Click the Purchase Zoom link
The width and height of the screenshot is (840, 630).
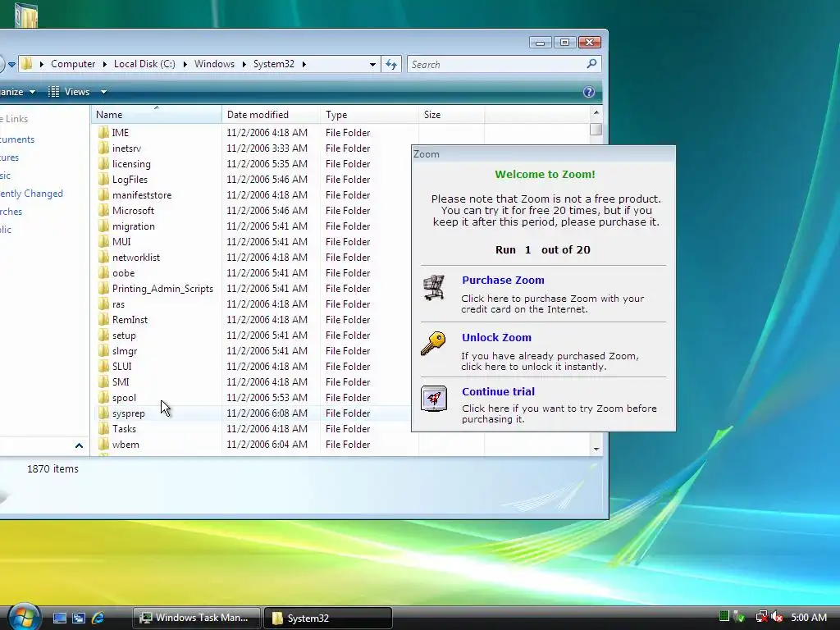point(503,280)
